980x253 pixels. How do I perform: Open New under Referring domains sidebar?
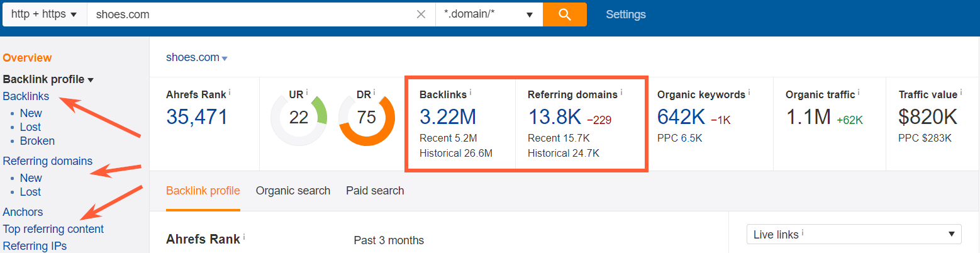[x=31, y=178]
